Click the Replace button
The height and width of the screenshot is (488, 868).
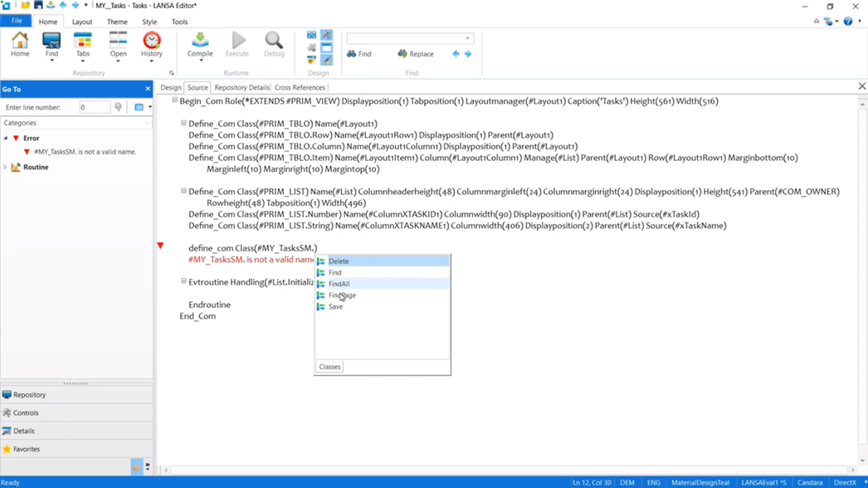(416, 54)
